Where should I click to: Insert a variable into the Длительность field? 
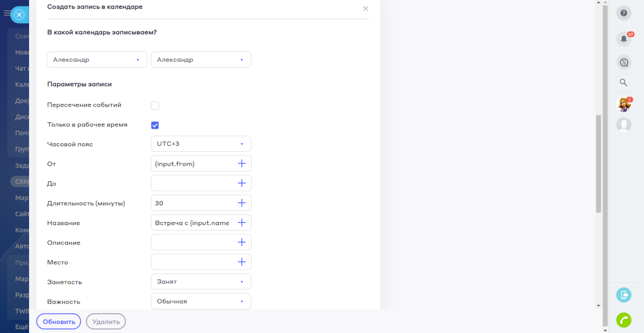point(241,203)
